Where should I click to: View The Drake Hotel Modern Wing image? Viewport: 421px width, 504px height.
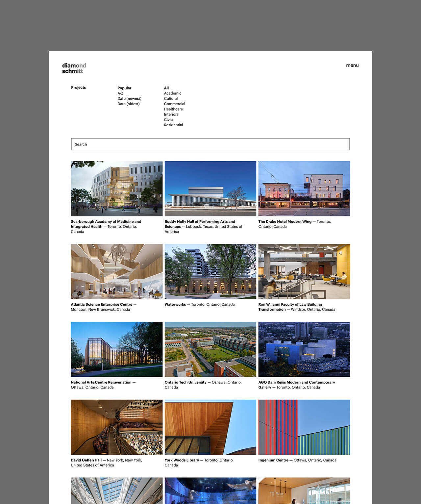(304, 188)
